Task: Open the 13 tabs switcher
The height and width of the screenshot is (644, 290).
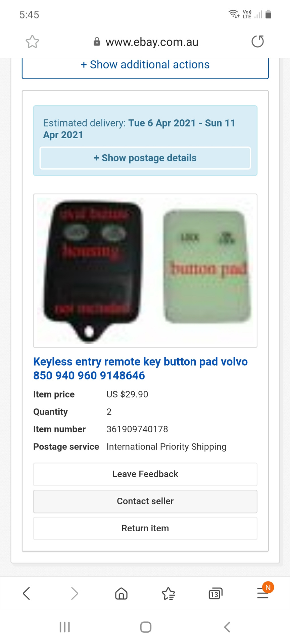Action: (x=215, y=594)
